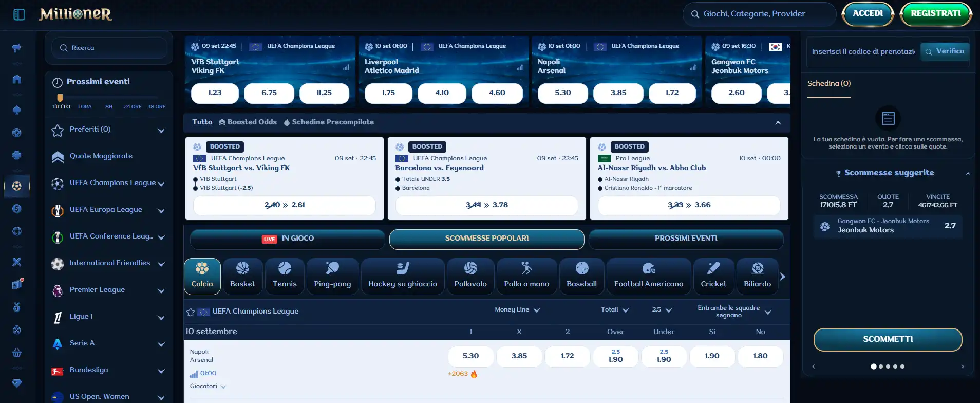This screenshot has height=403, width=980.
Task: Open the medal icon in sidebar
Action: tap(17, 307)
